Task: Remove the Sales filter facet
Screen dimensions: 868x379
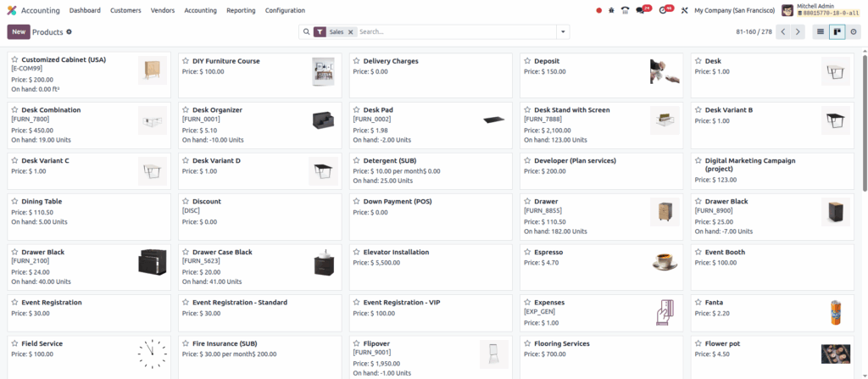Action: click(x=350, y=32)
